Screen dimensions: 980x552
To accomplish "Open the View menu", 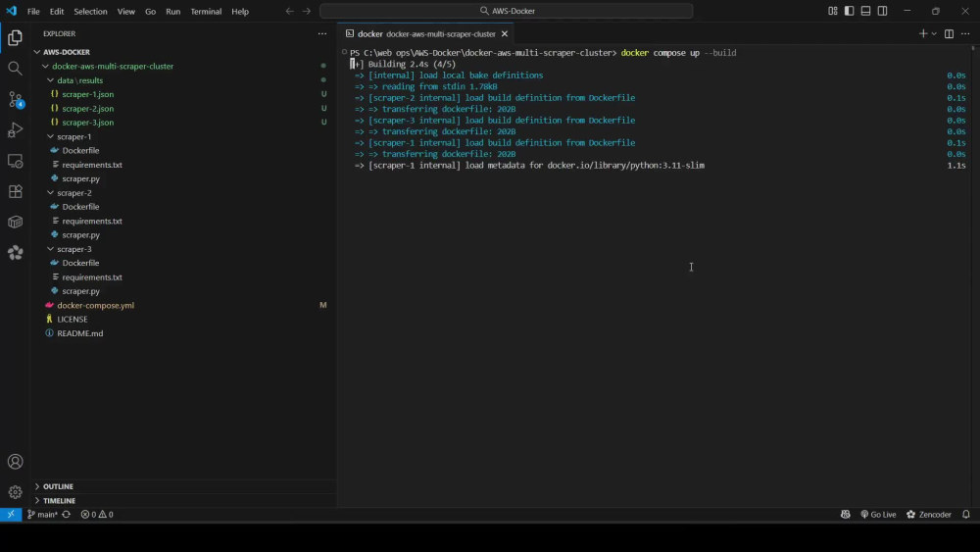I will pos(125,11).
